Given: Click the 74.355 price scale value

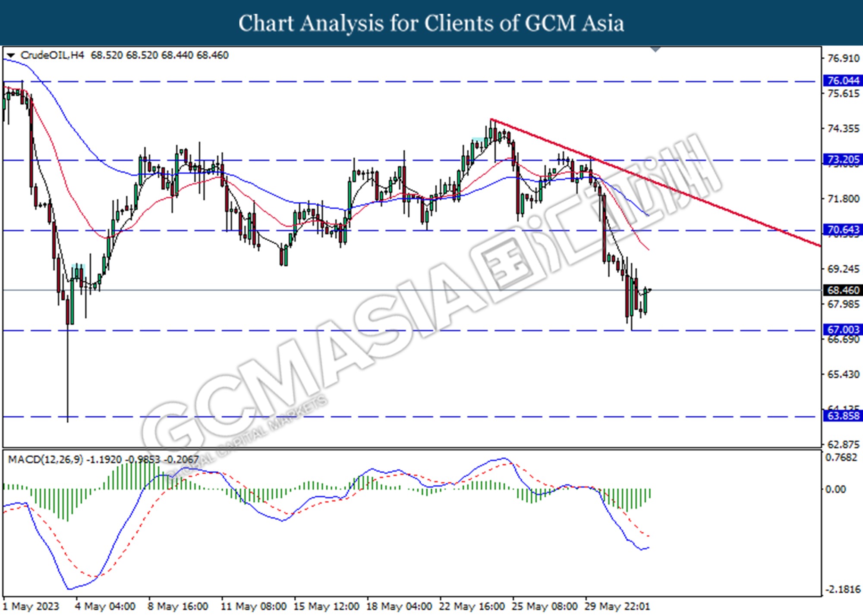Looking at the screenshot, I should pyautogui.click(x=843, y=129).
